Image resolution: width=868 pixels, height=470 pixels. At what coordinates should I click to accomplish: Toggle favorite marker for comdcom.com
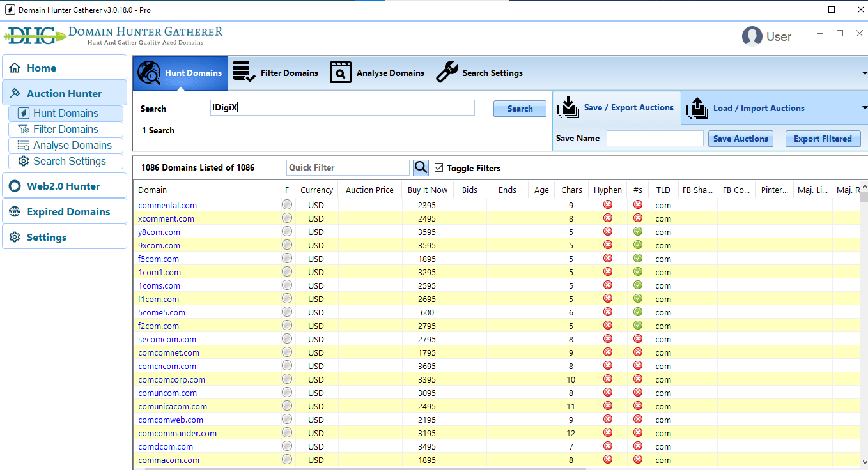pyautogui.click(x=287, y=446)
